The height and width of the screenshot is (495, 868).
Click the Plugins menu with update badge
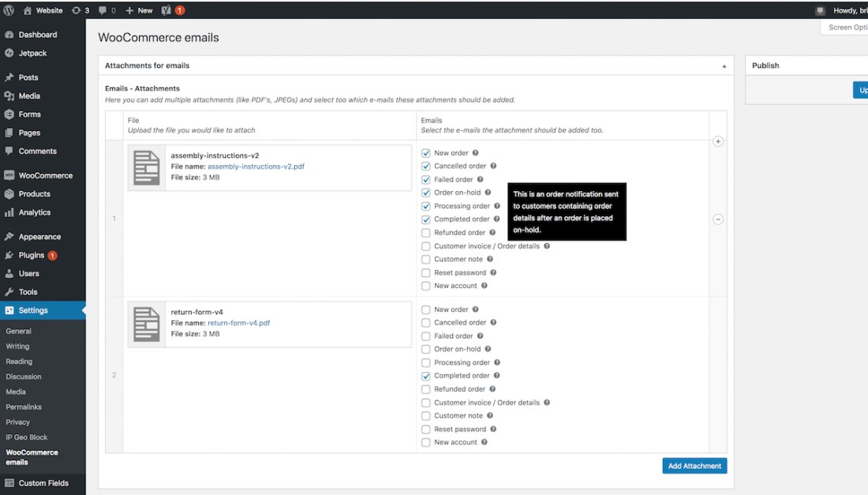[x=32, y=255]
